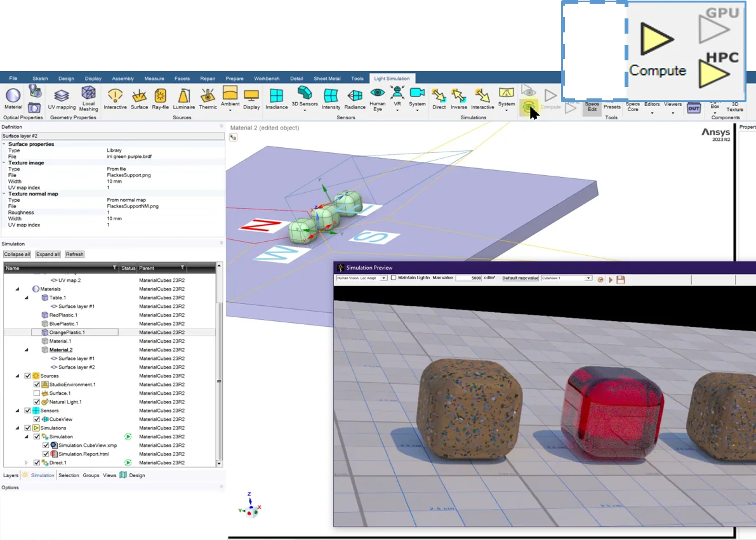756x540 pixels.
Task: Insert a Luminaire source
Action: (183, 99)
